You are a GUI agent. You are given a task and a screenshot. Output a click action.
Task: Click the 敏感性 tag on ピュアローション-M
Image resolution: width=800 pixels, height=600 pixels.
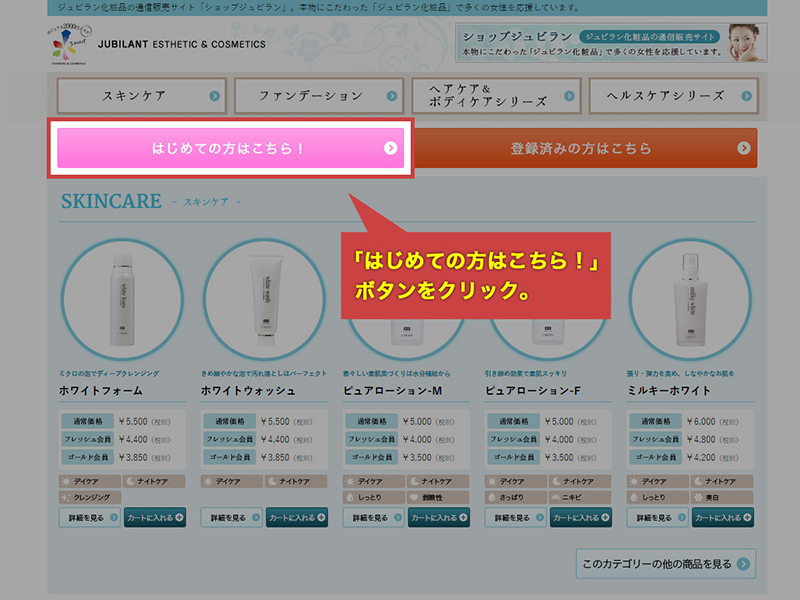(x=438, y=497)
